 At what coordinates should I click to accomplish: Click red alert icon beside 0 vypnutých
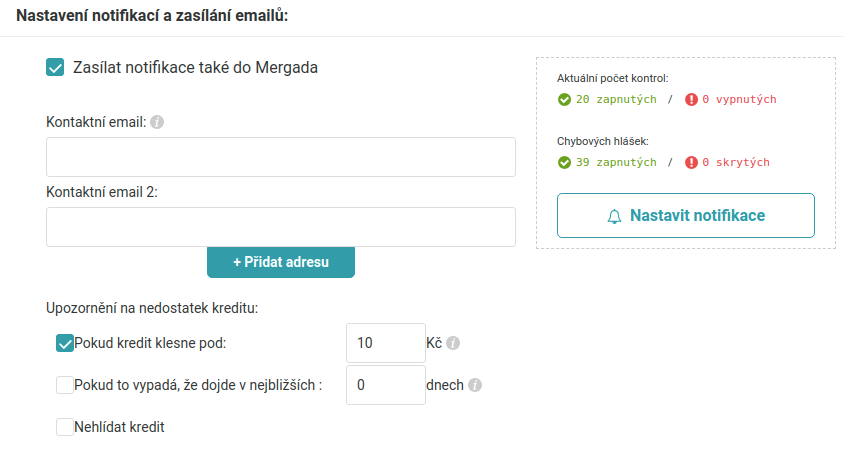(x=691, y=99)
